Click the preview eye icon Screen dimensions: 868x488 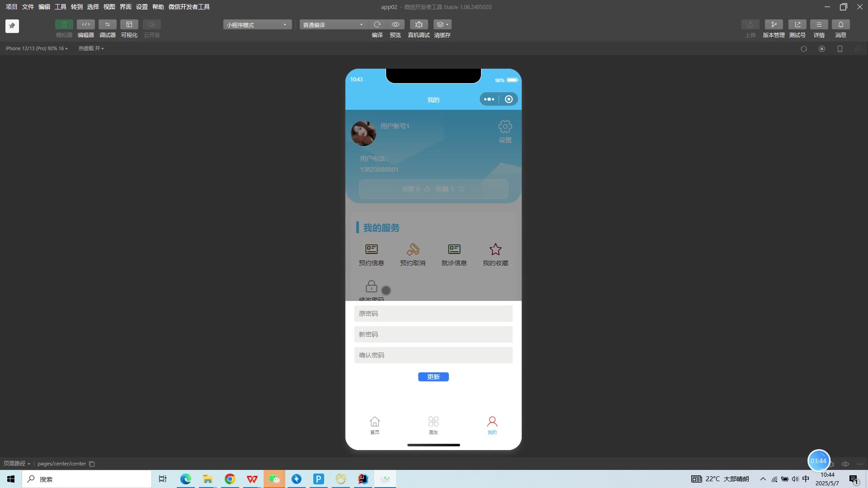[x=396, y=24]
